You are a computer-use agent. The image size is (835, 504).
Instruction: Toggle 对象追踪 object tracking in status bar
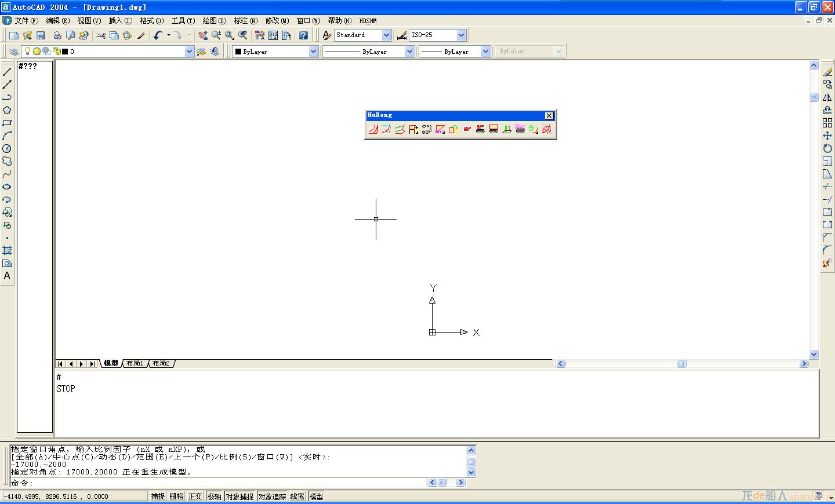tap(273, 496)
